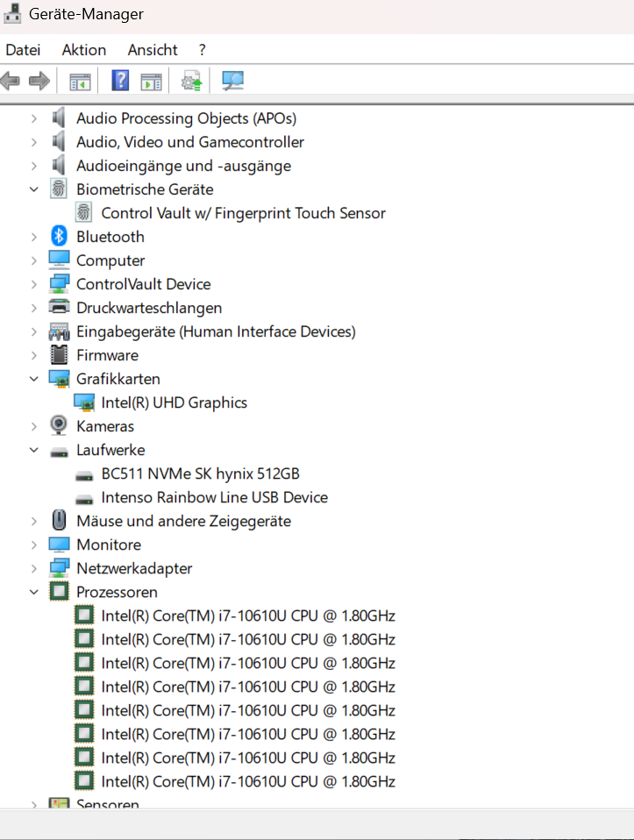Expand the Bluetooth node
Screen dimensions: 634x840
(34, 237)
